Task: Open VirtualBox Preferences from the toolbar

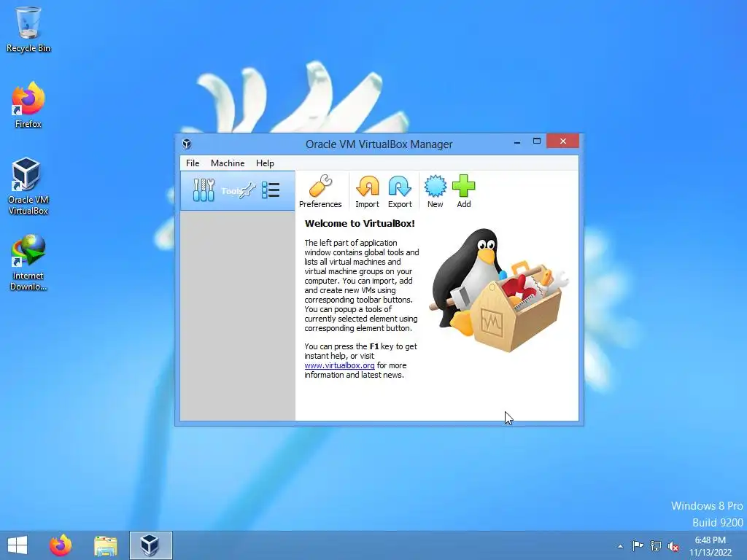Action: click(x=320, y=192)
